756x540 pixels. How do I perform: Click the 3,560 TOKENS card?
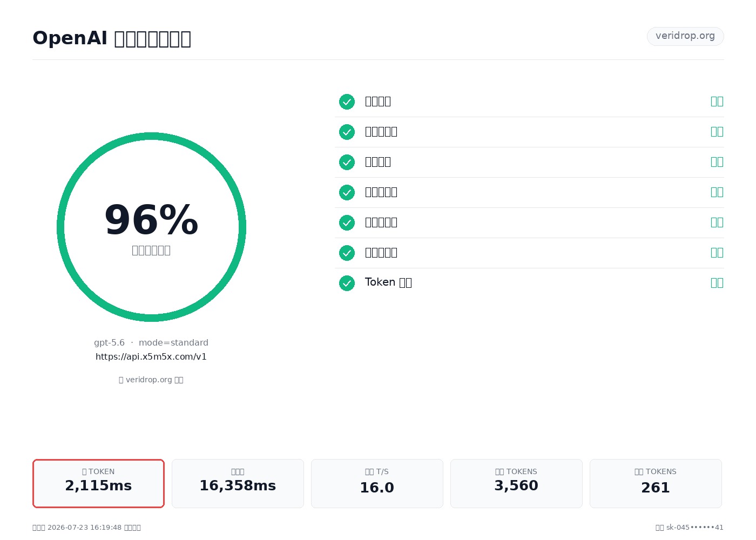516,483
